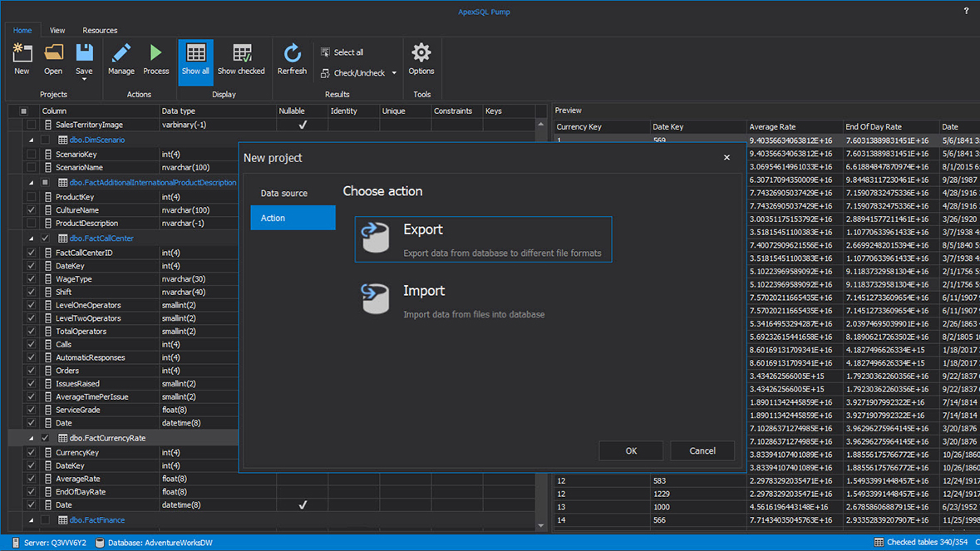980x551 pixels.
Task: Switch to the View ribbon tab
Action: click(x=57, y=31)
